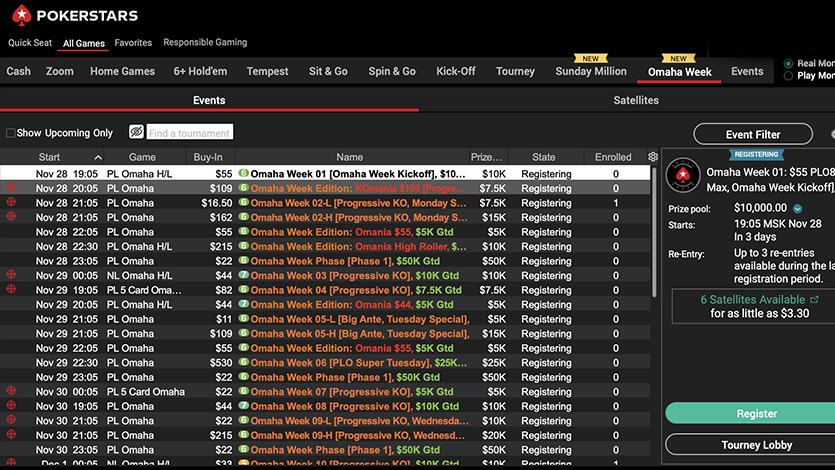Image resolution: width=835 pixels, height=470 pixels.
Task: Click knockout target icon on Nov 28 20:05 row
Action: click(x=11, y=187)
